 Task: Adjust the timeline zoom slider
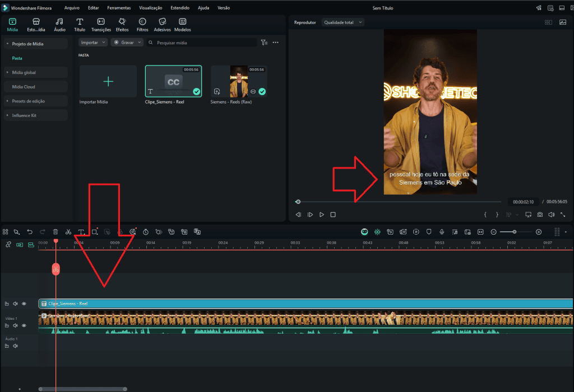[515, 232]
